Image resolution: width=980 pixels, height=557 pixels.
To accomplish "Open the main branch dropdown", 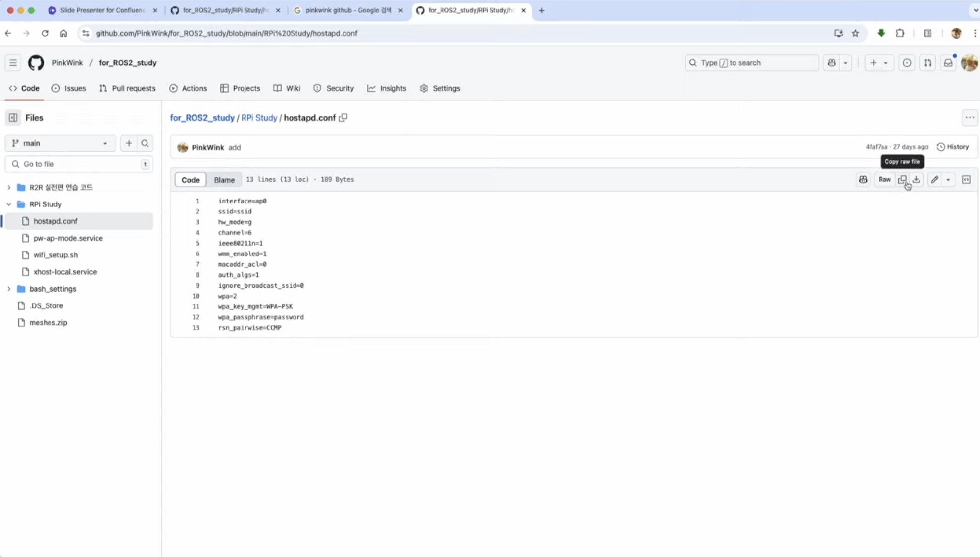I will click(60, 143).
